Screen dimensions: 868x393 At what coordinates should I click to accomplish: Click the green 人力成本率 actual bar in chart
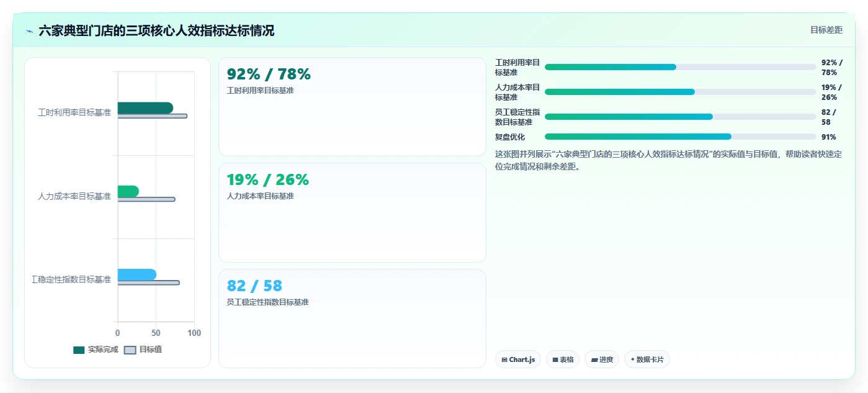[x=128, y=191]
